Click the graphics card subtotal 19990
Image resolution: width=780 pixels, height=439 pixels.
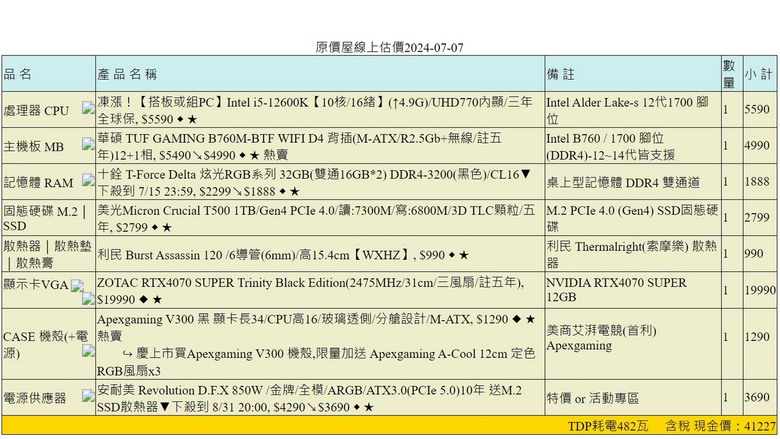(x=760, y=290)
